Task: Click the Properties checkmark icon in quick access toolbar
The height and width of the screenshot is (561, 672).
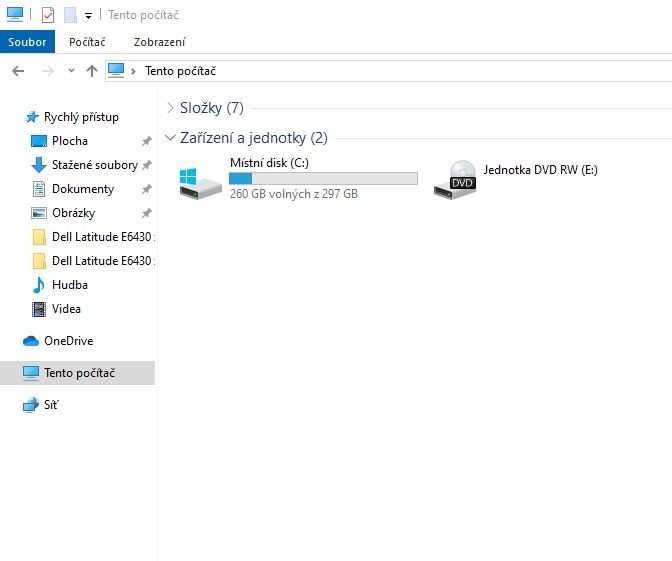Action: [x=48, y=15]
